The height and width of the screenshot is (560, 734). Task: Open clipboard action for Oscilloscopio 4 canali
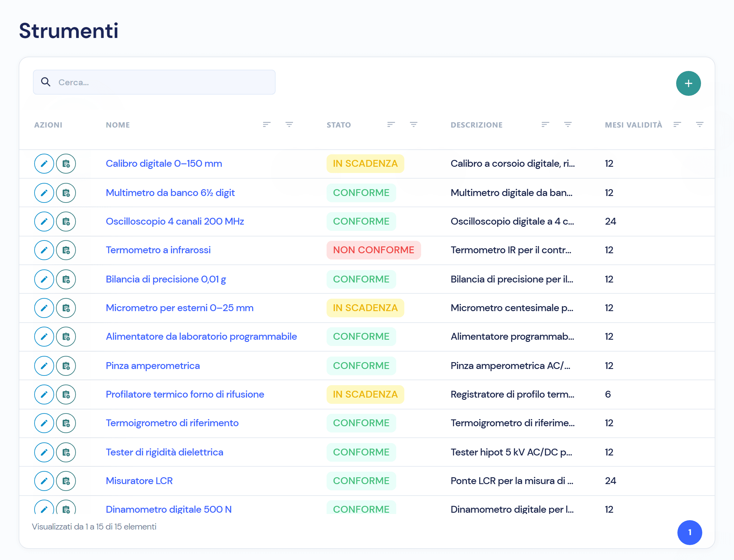(x=66, y=221)
